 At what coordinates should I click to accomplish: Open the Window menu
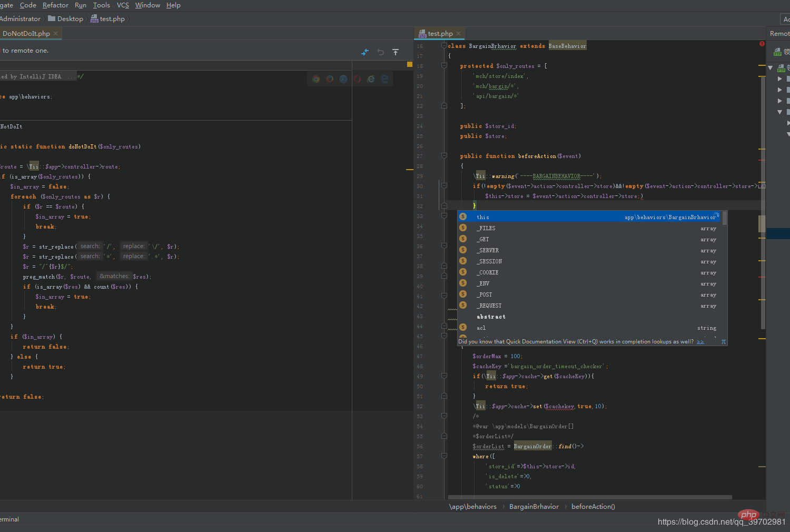[147, 5]
